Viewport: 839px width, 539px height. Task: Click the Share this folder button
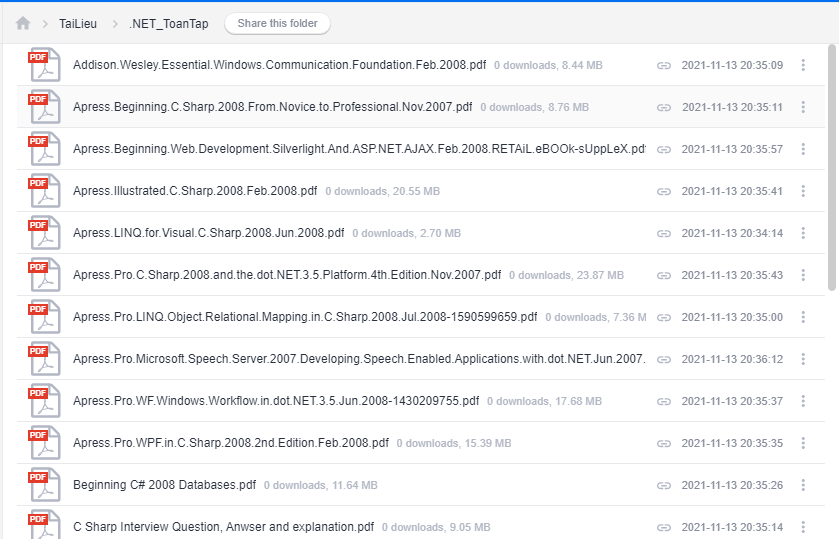pos(277,24)
